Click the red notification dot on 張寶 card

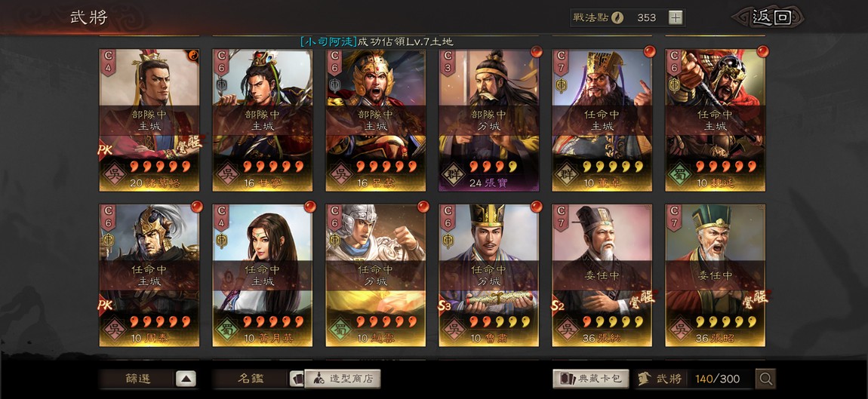(536, 51)
